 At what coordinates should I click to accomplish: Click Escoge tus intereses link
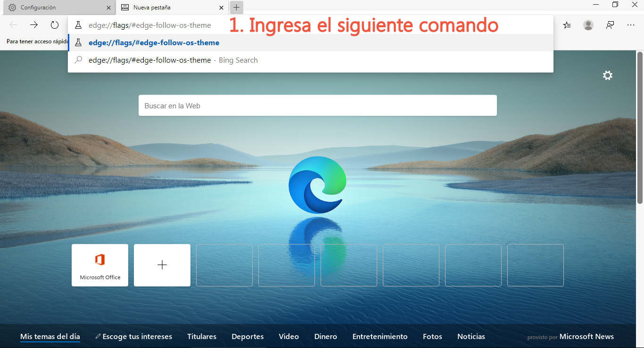(133, 337)
